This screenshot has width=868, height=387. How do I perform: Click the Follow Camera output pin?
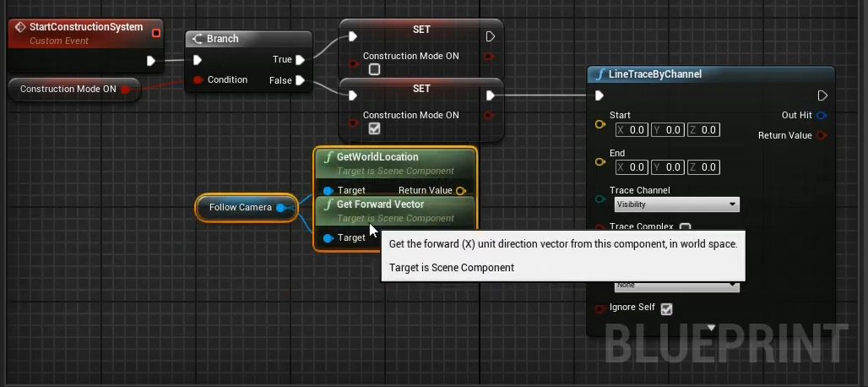(x=281, y=208)
